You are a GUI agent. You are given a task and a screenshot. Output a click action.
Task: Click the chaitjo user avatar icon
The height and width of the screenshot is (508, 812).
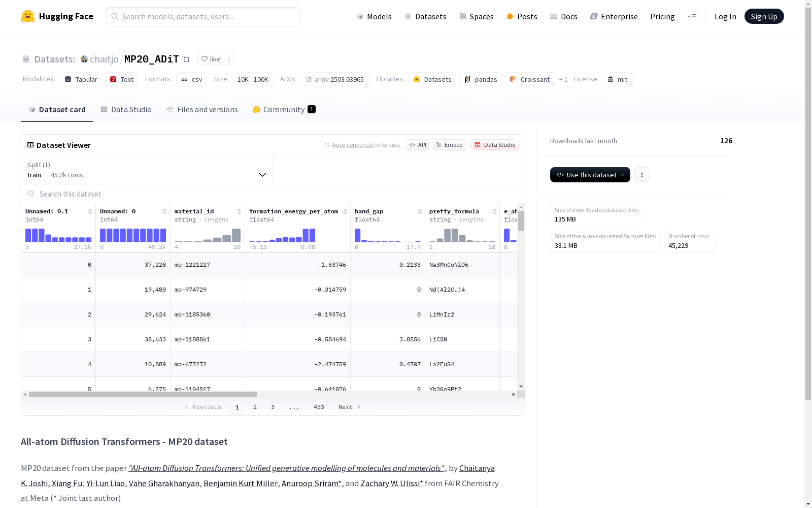[x=84, y=59]
